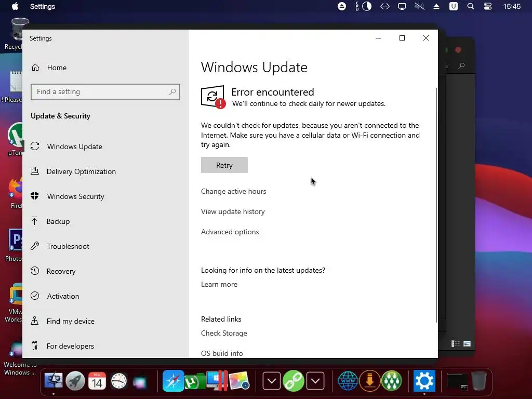Expand the chevron right of the chain icon

pyautogui.click(x=315, y=381)
